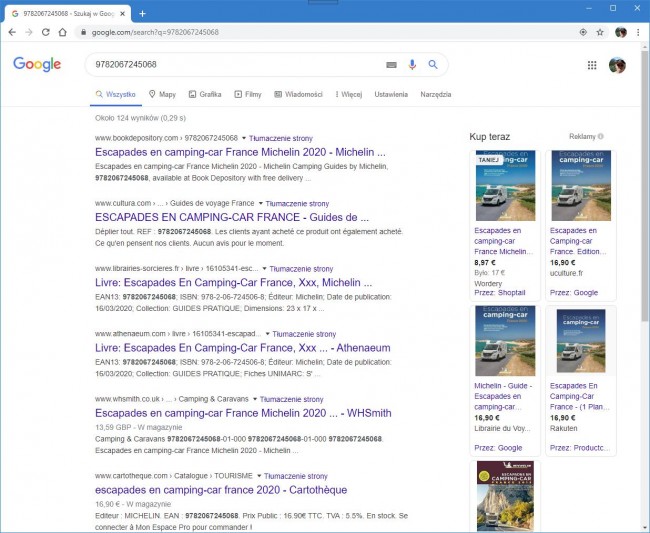The width and height of the screenshot is (650, 533).
Task: Click the search query input field
Action: click(x=236, y=65)
